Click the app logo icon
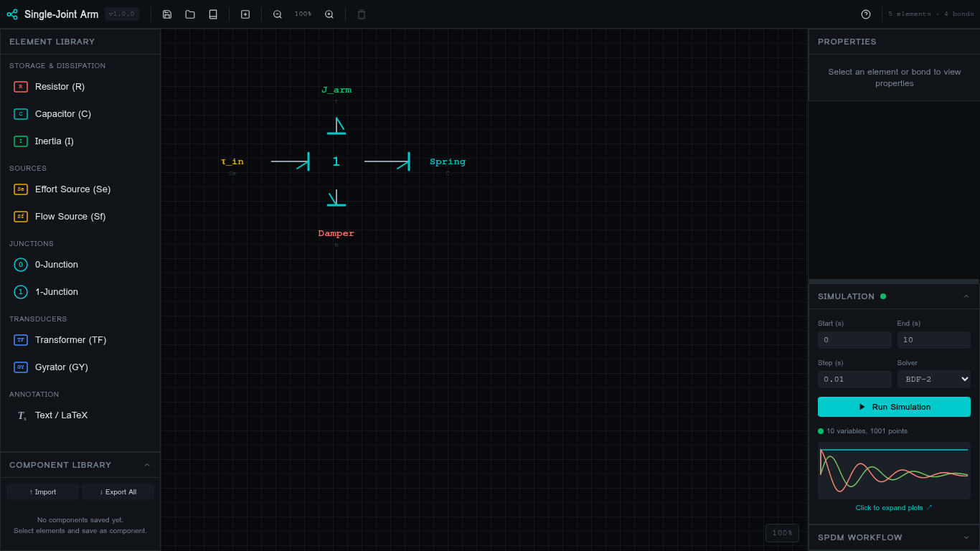 [x=12, y=14]
